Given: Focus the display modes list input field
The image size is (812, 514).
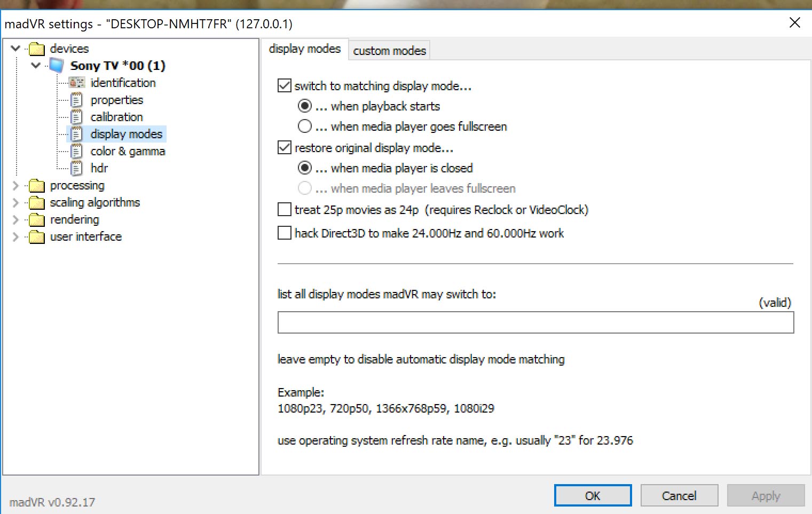Looking at the screenshot, I should 535,322.
